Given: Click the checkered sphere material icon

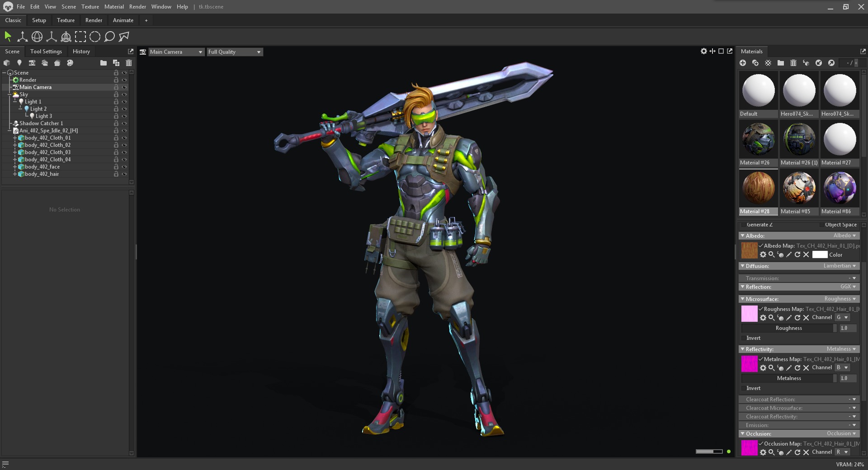Looking at the screenshot, I should 768,63.
